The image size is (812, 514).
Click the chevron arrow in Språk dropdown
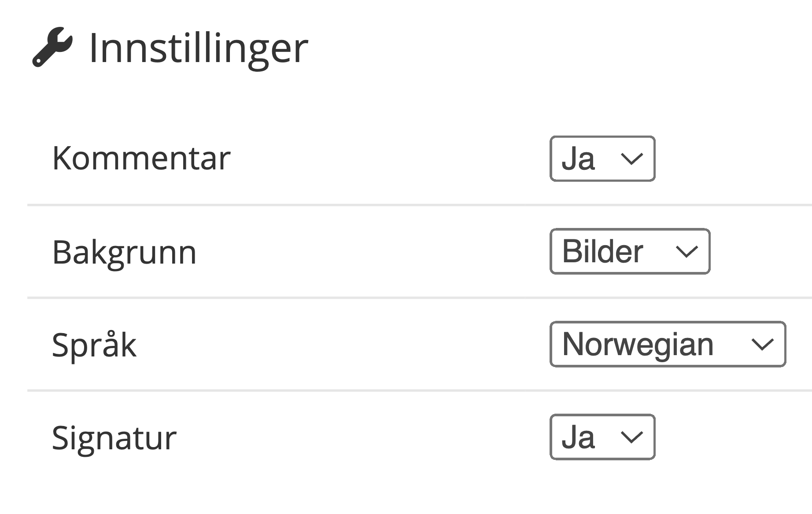click(x=762, y=345)
